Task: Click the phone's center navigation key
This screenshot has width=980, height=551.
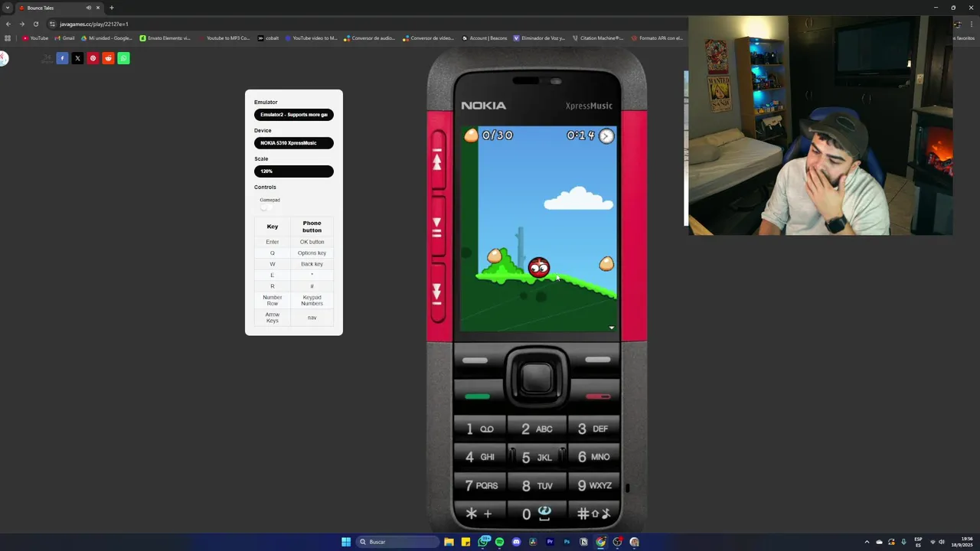Action: pyautogui.click(x=537, y=377)
